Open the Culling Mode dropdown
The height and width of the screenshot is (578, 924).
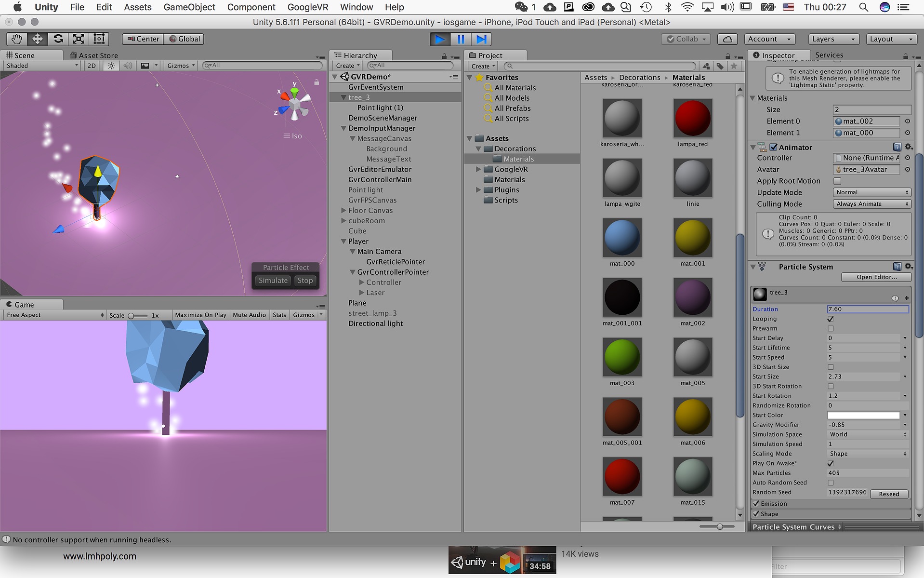872,204
